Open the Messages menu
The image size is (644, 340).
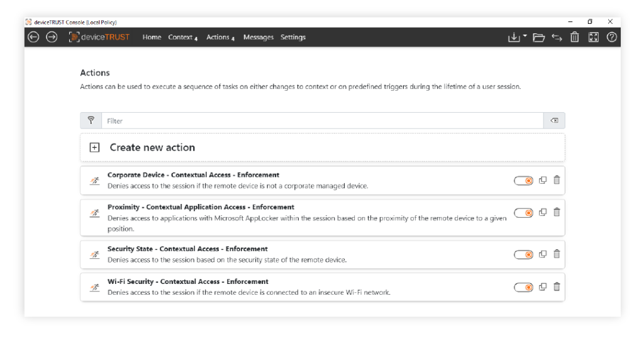(258, 37)
